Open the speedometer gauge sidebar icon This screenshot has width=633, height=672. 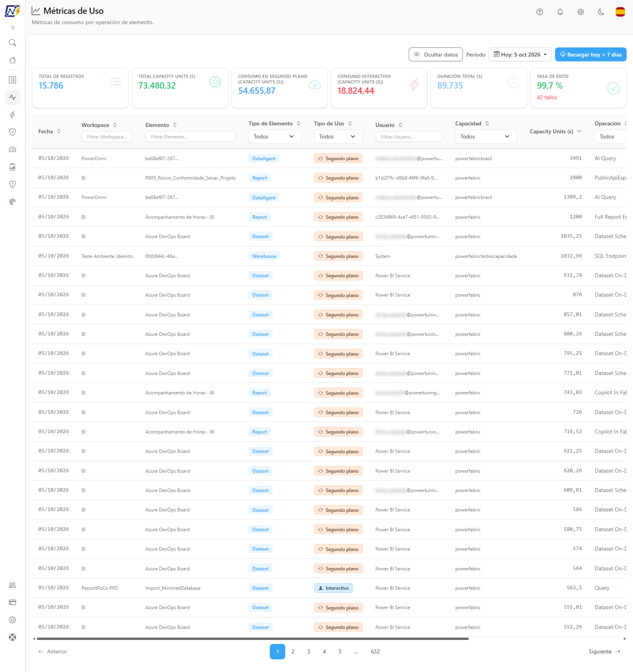[x=12, y=150]
